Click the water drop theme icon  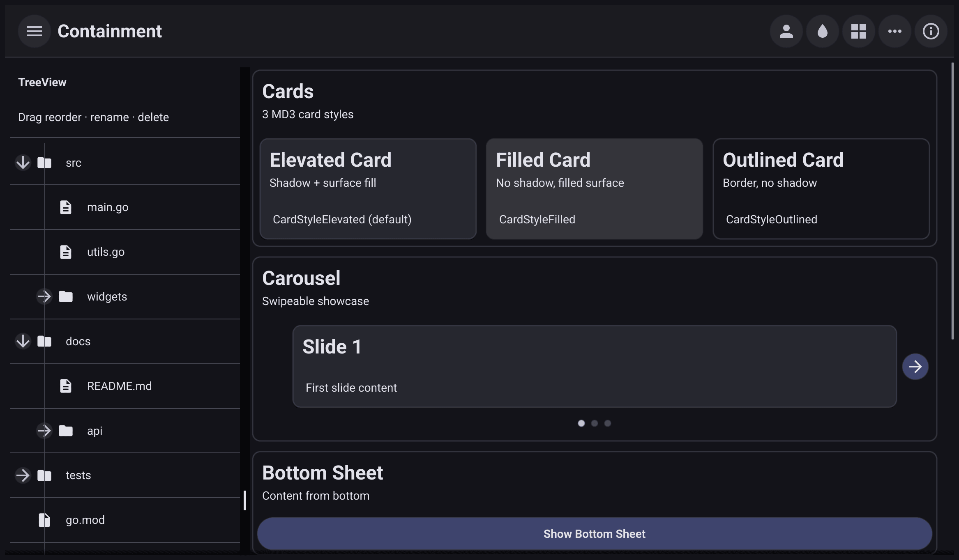[x=823, y=31]
